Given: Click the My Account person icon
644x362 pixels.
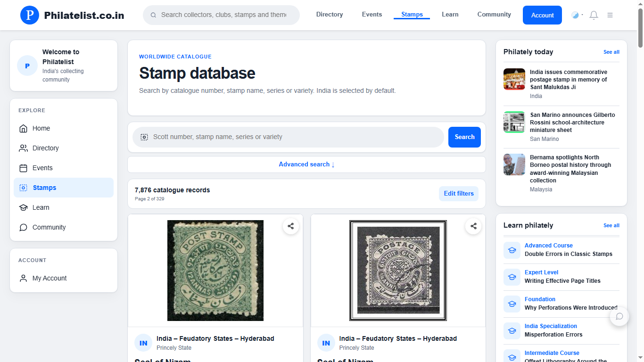Looking at the screenshot, I should [x=23, y=278].
